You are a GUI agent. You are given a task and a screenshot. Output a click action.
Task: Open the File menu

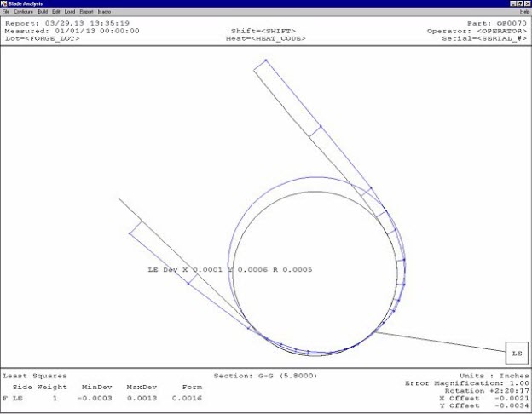pos(5,12)
